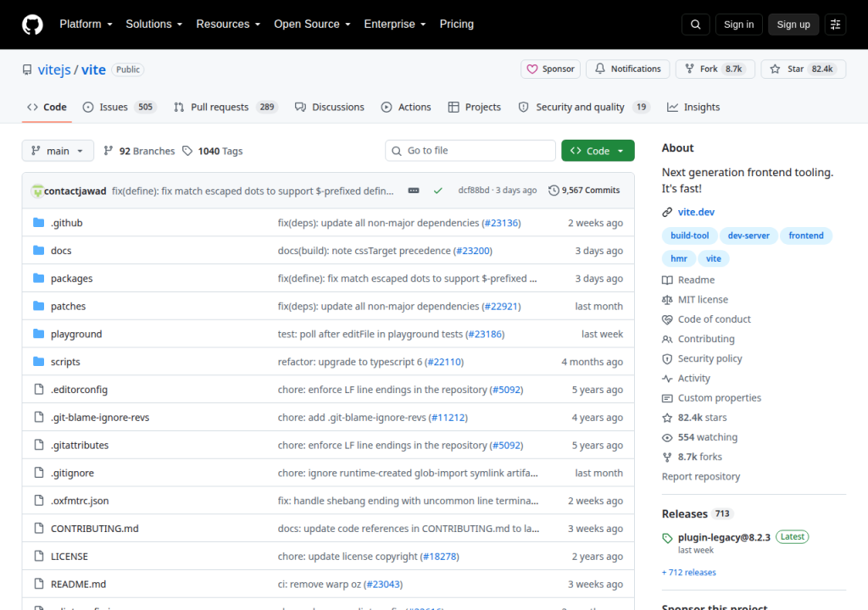The image size is (868, 610).
Task: Open the green Code dropdown button
Action: tap(598, 151)
